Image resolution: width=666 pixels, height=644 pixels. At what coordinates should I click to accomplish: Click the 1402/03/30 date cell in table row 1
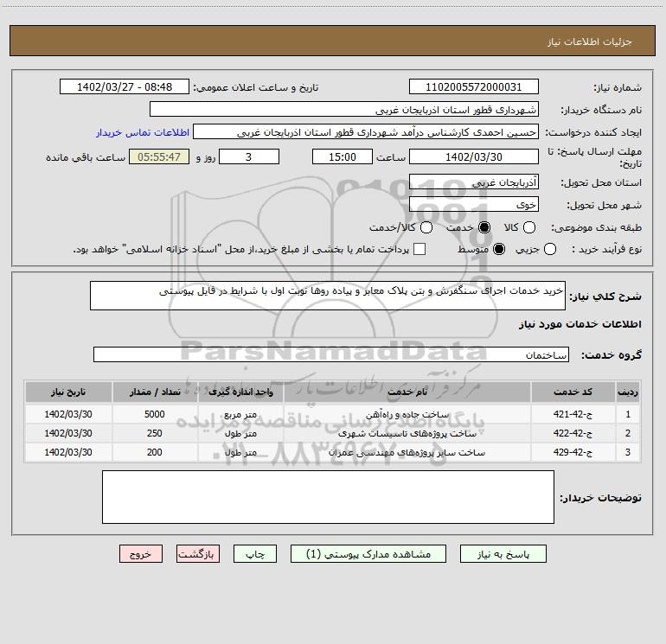[68, 414]
